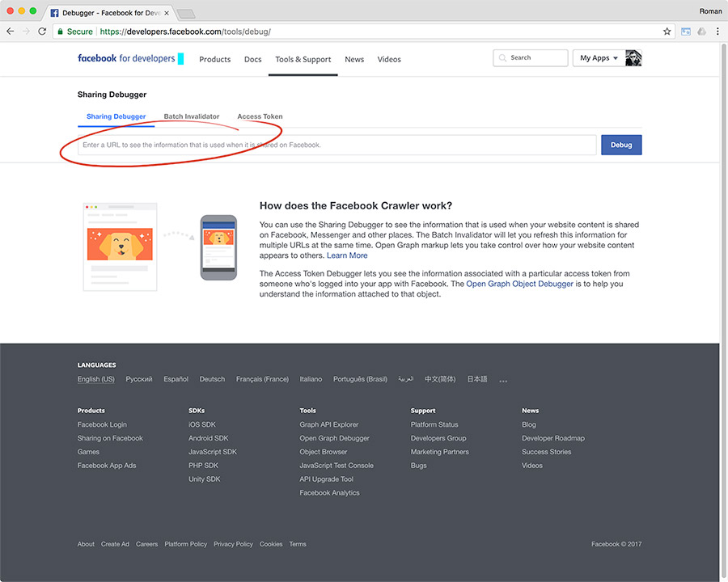The width and height of the screenshot is (728, 582).
Task: Click the green secure padlock icon
Action: pyautogui.click(x=60, y=32)
